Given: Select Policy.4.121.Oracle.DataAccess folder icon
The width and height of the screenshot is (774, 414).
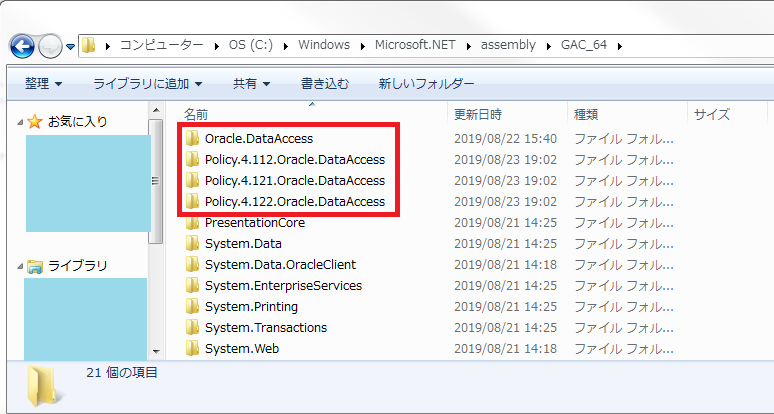Looking at the screenshot, I should [x=192, y=181].
